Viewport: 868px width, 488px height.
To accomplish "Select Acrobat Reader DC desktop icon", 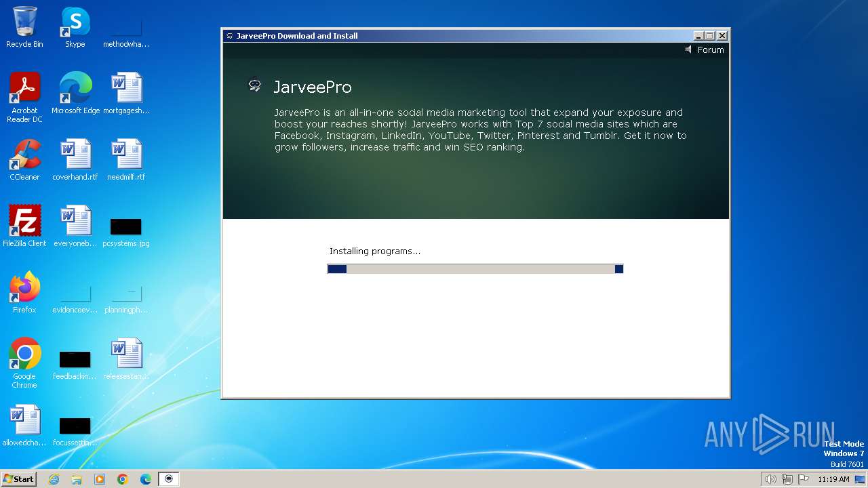I will (x=24, y=98).
